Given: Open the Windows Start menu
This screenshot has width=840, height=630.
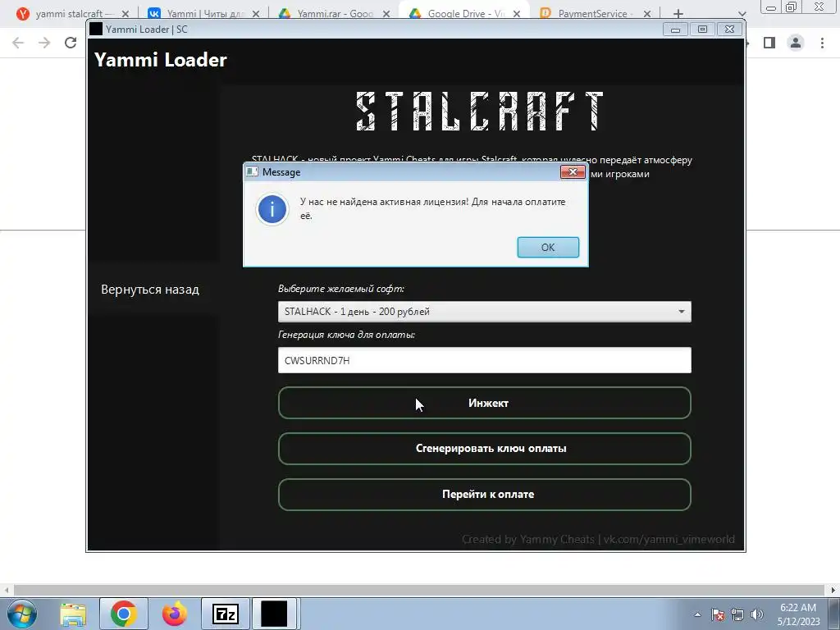Looking at the screenshot, I should tap(22, 614).
